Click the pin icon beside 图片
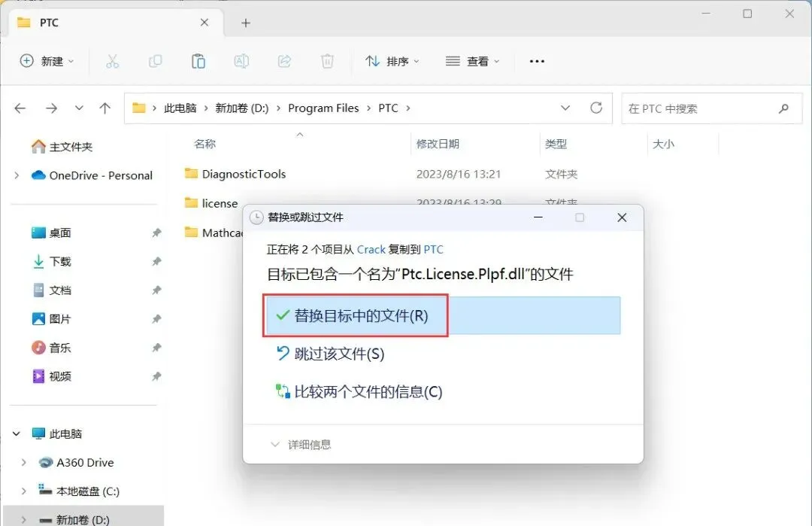812x526 pixels. (x=156, y=319)
